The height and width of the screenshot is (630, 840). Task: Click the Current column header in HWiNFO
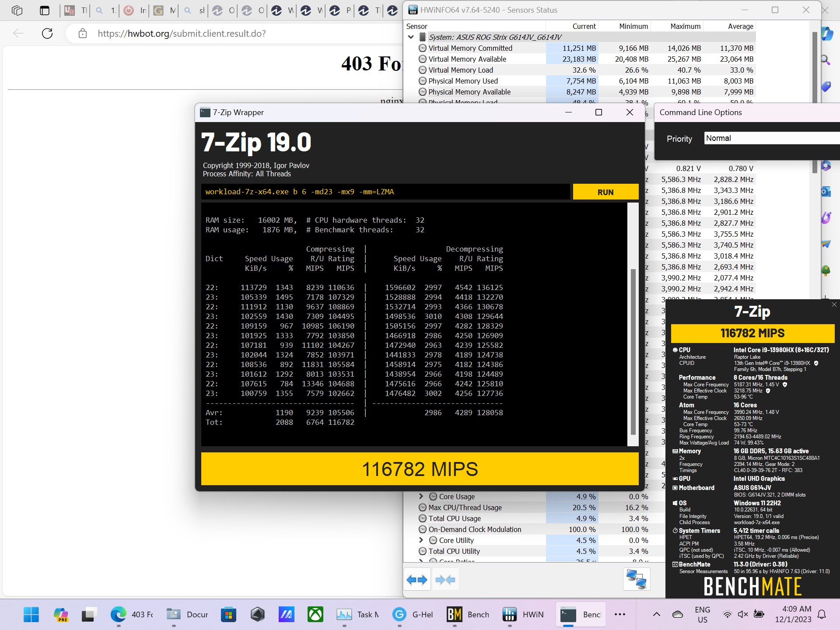(x=571, y=26)
